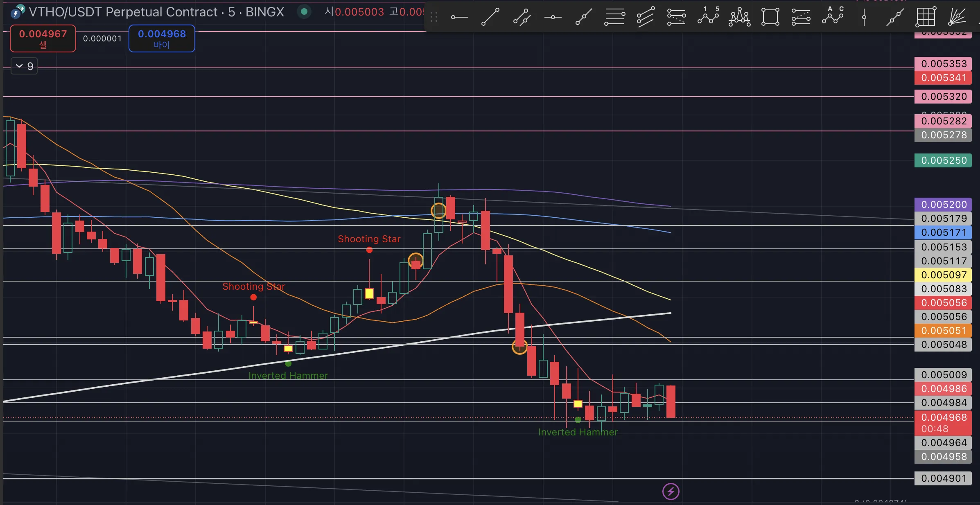The width and height of the screenshot is (980, 505).
Task: Click the Inverted Hammer label near 0.004964
Action: point(578,432)
